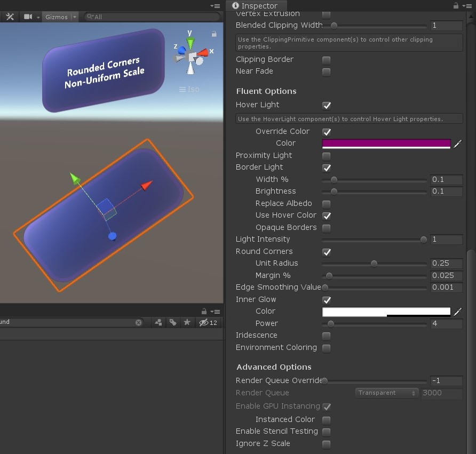This screenshot has height=454, width=476.
Task: Open the scene view pane options menu
Action: pos(215,6)
